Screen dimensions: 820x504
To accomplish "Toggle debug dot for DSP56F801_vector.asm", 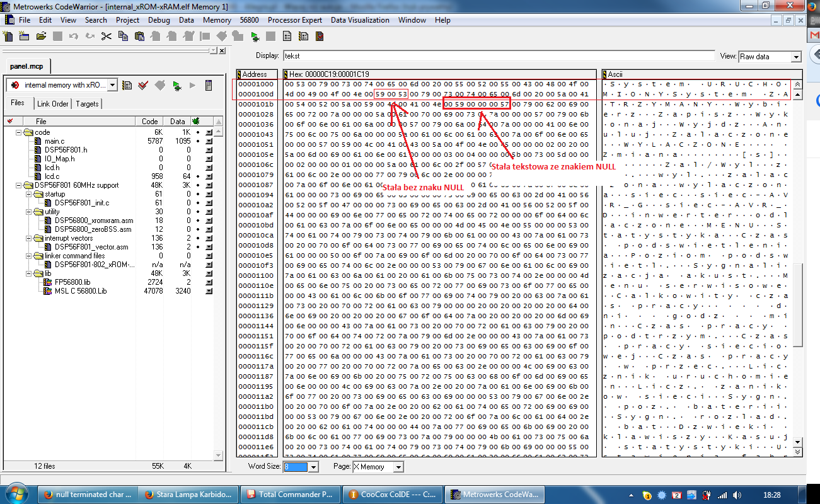I will (197, 247).
